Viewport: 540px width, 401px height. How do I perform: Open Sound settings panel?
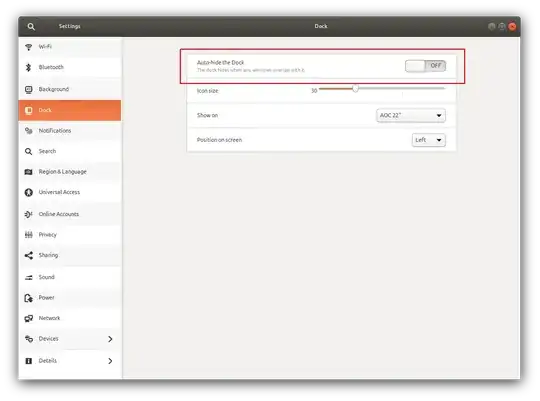(70, 277)
